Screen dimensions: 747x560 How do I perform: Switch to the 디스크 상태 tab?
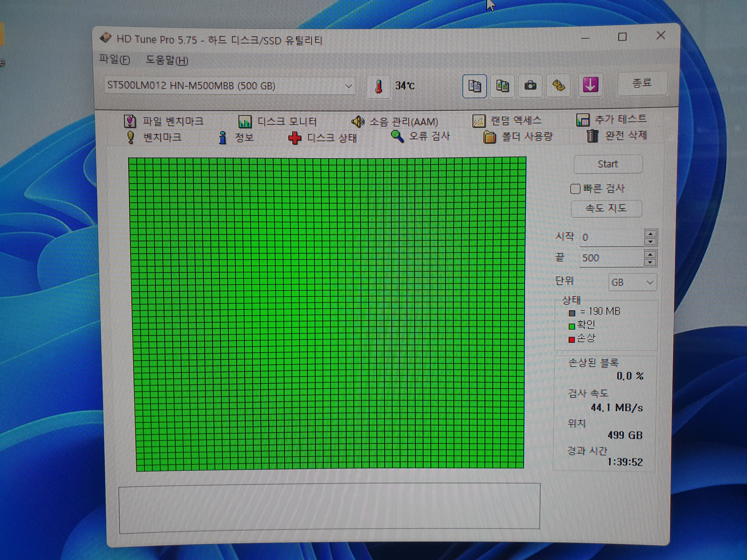tap(323, 138)
